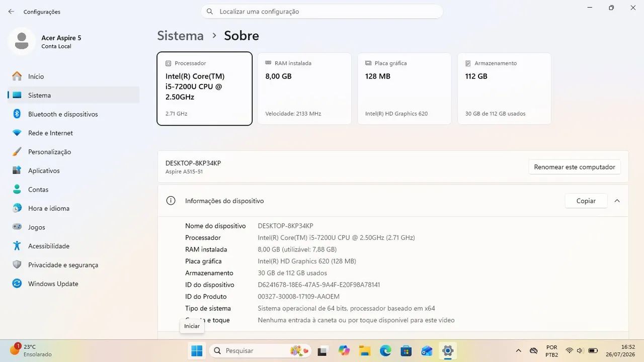
Task: Open the Windows Start menu
Action: point(197,350)
